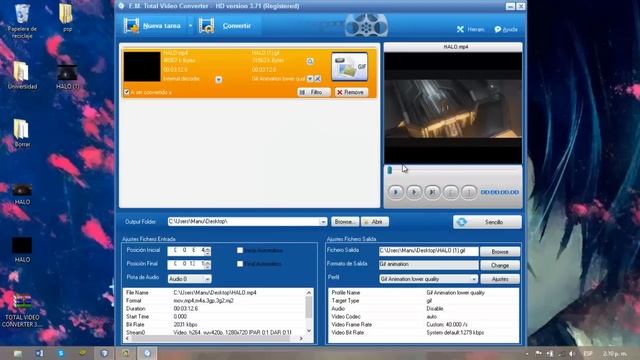Click the Posición Final spinner arrows

207,265
